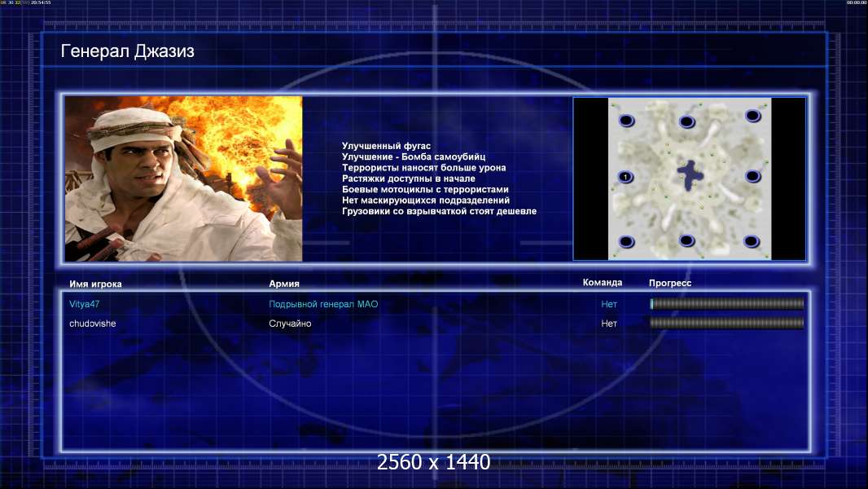
Task: Click 'Нет маскирующихся подразделений'
Action: click(426, 200)
